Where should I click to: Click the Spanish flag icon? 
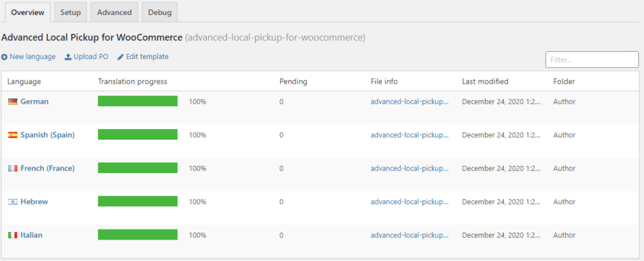13,135
